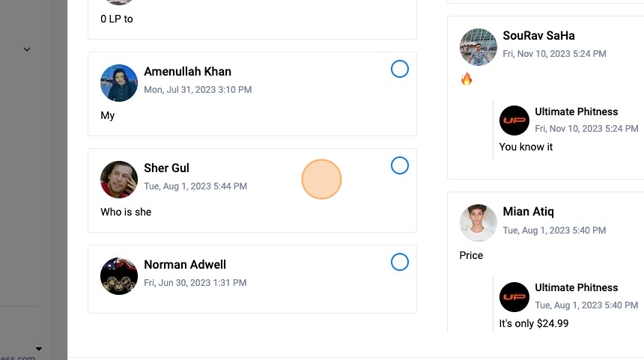Open Sher Gul's name link
This screenshot has height=360, width=644.
pyautogui.click(x=166, y=168)
